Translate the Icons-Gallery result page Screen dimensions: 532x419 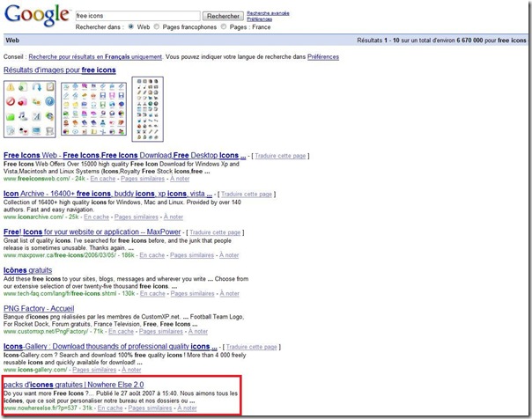252,347
